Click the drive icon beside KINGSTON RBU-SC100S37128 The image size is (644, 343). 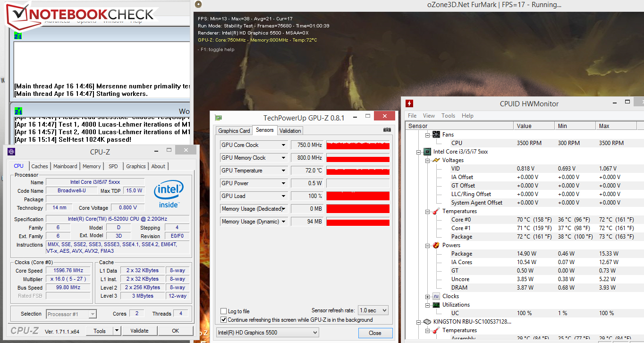428,322
